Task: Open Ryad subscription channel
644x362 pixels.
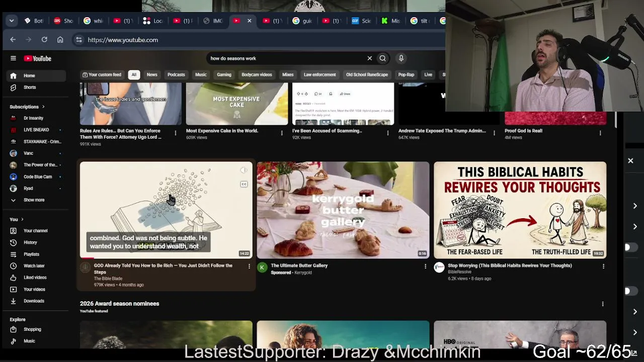Action: tap(35, 189)
